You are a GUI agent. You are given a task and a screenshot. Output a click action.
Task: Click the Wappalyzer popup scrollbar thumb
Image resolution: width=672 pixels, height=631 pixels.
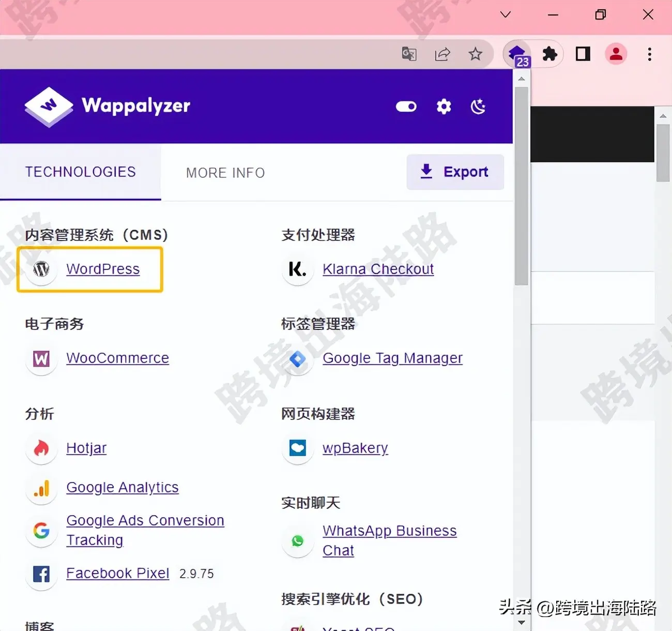tap(521, 186)
